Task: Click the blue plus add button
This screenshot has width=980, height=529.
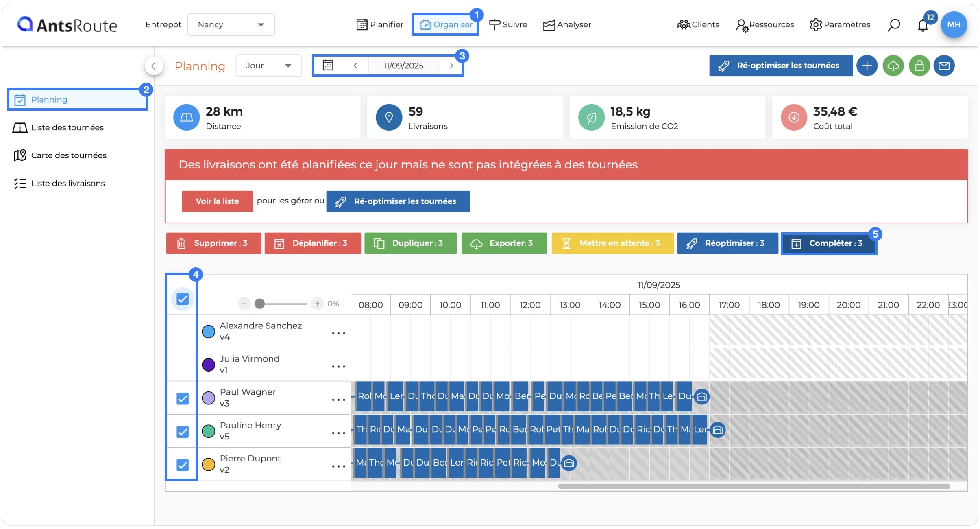Action: click(x=867, y=66)
